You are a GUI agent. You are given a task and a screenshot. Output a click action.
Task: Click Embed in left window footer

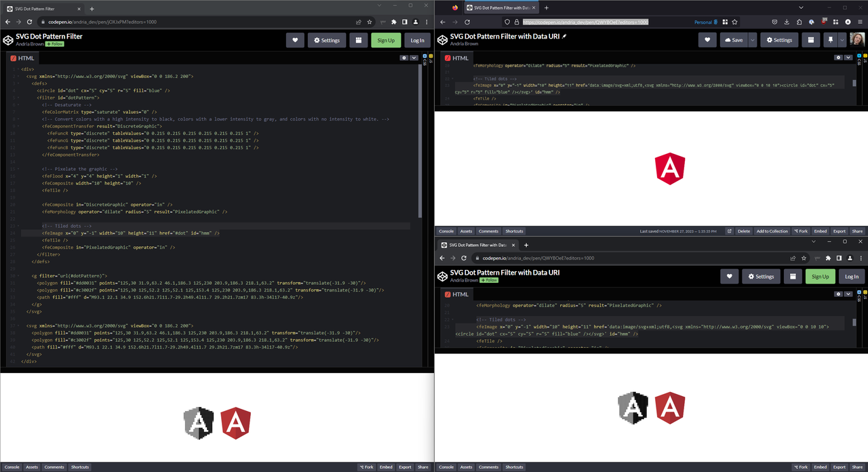[x=386, y=467]
